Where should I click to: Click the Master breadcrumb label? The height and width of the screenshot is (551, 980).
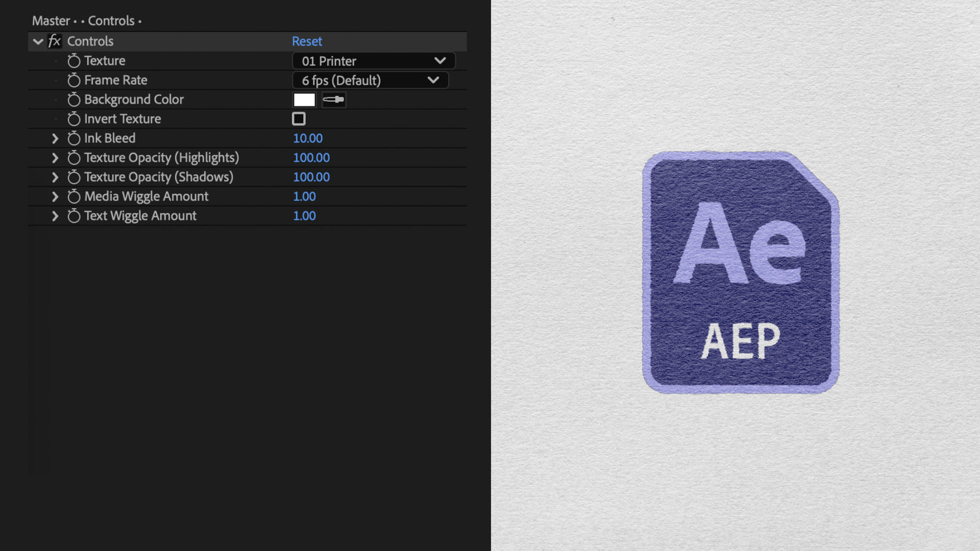(x=50, y=20)
